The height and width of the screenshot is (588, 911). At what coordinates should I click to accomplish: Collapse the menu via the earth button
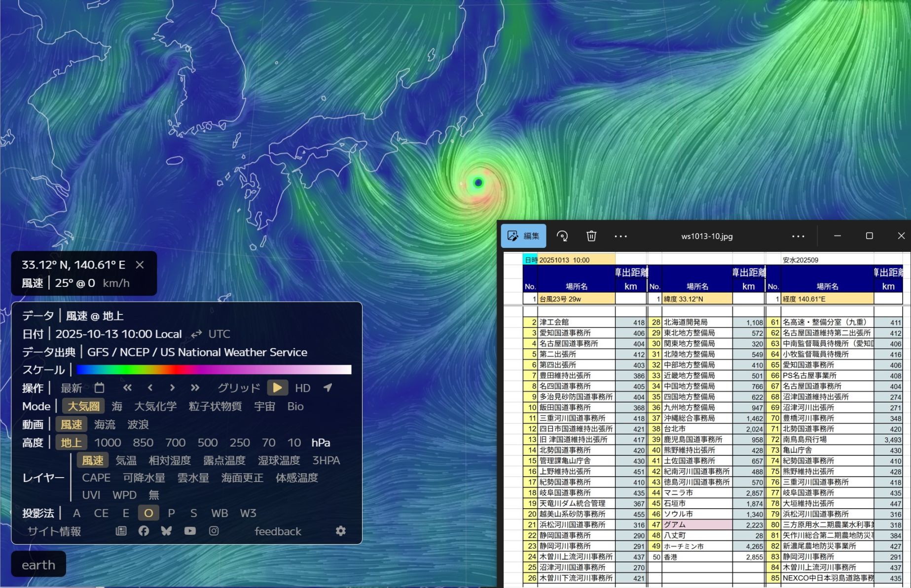(x=38, y=564)
